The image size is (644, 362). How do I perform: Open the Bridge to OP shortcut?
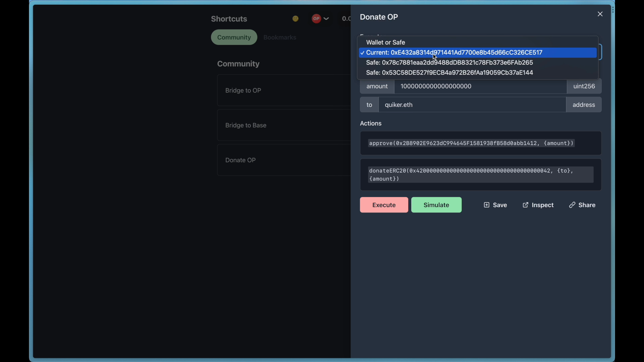point(284,90)
